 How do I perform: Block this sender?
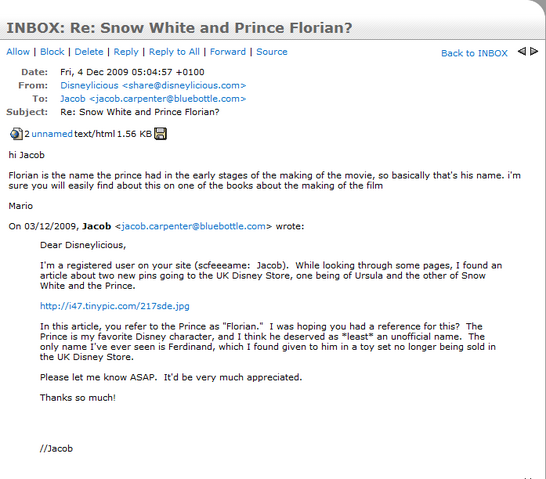52,52
